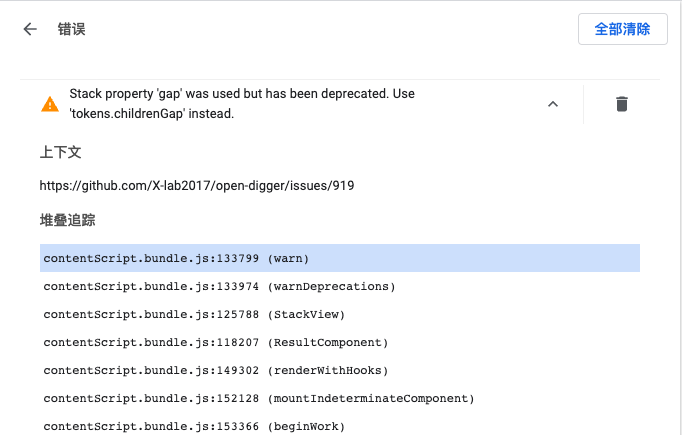Click the 上下文 context heading
Screen dimensions: 682x435
pos(60,152)
